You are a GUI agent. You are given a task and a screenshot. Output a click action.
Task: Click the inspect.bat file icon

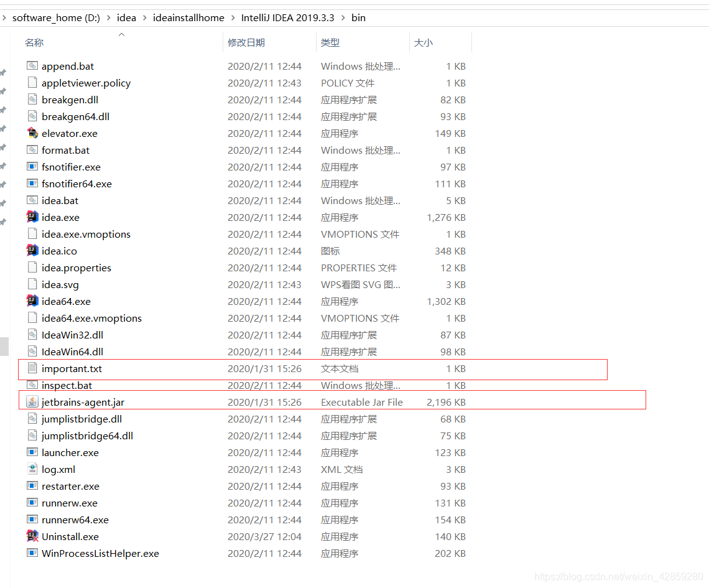click(x=32, y=385)
